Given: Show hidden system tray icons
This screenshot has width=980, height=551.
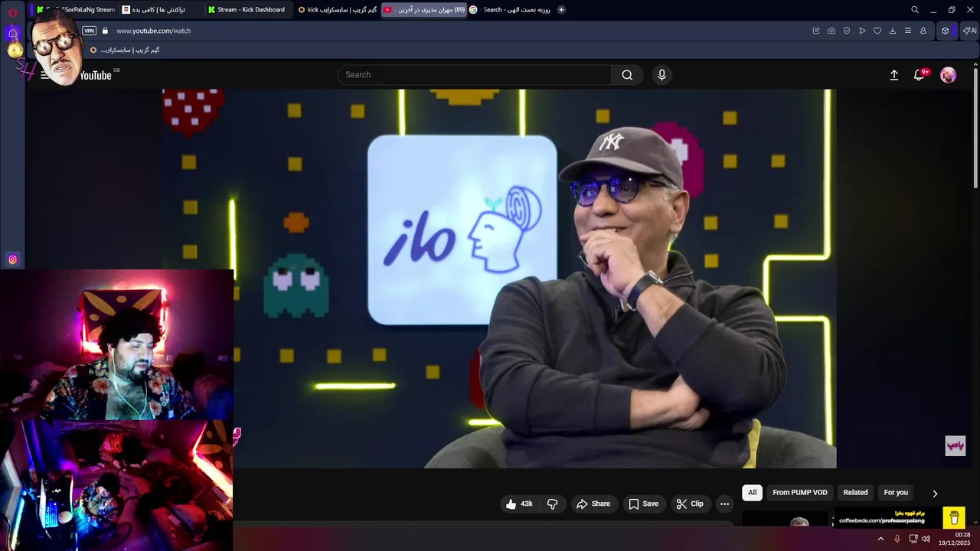Looking at the screenshot, I should pos(880,539).
